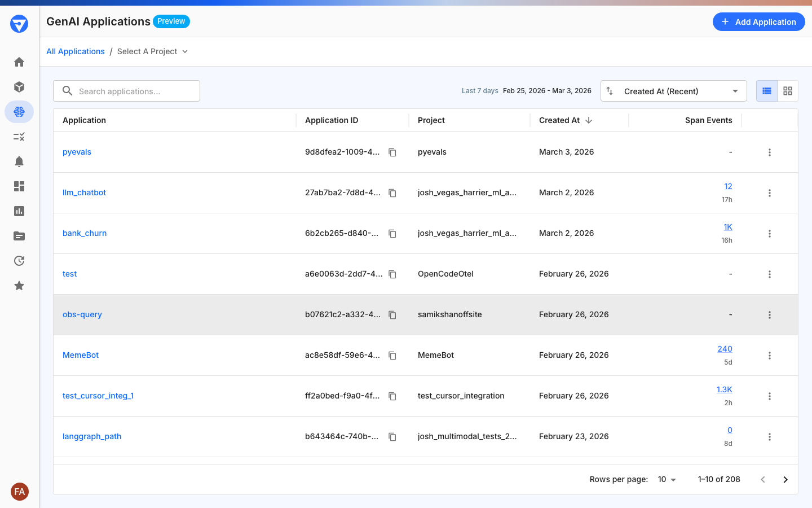Open the actions menu for MemeBot row
The height and width of the screenshot is (508, 812).
pos(770,355)
